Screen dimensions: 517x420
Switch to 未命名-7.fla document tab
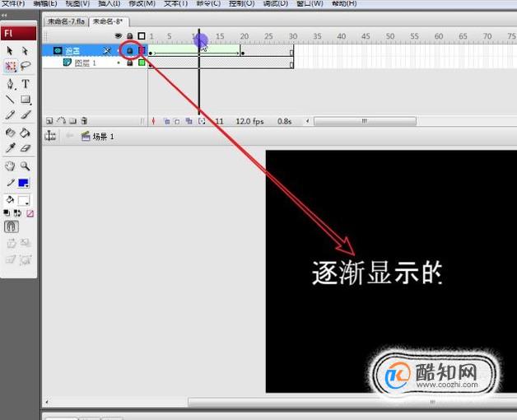(x=66, y=21)
